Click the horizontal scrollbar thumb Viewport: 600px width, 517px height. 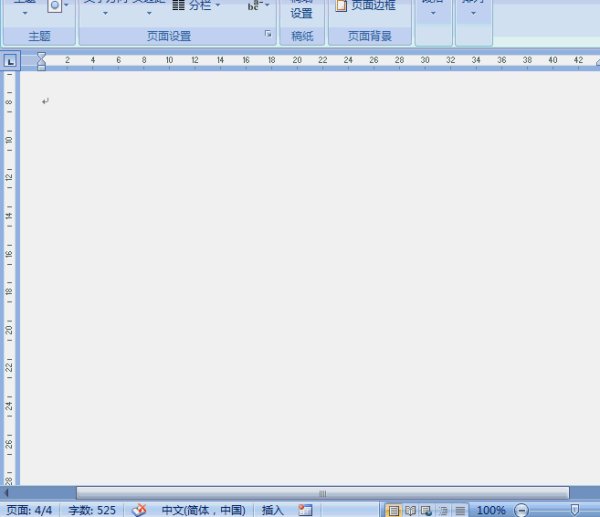[323, 493]
